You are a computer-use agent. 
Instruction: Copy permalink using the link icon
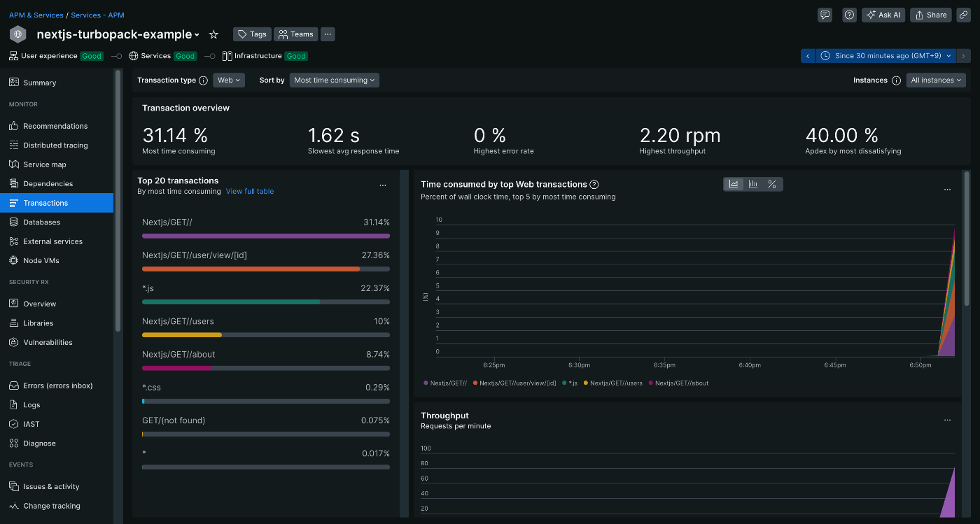(x=963, y=15)
